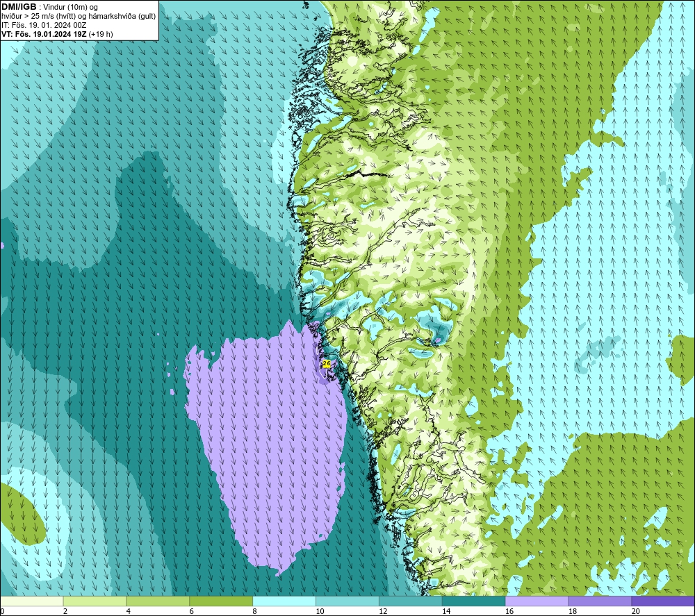
Task: Click the scale number 0
Action: [2, 611]
